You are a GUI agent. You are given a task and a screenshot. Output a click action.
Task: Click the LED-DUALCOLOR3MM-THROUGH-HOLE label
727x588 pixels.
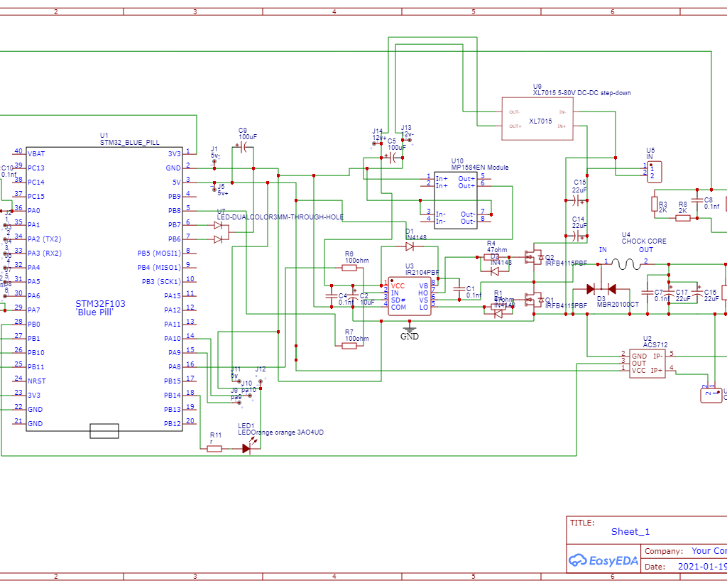(280, 217)
